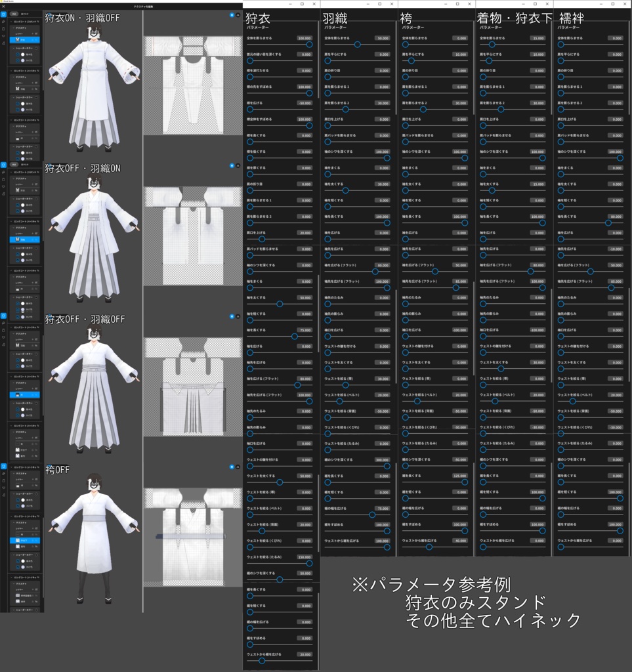
Task: Select highlighted 羽織 layer in 狩衣OFF・羽織ON view
Action: (x=25, y=239)
